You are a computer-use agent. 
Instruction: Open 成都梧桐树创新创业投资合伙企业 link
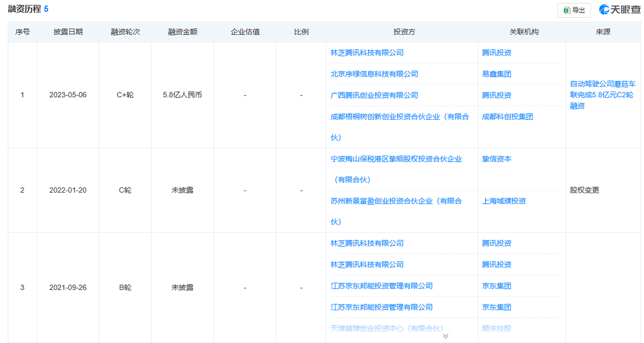400,127
